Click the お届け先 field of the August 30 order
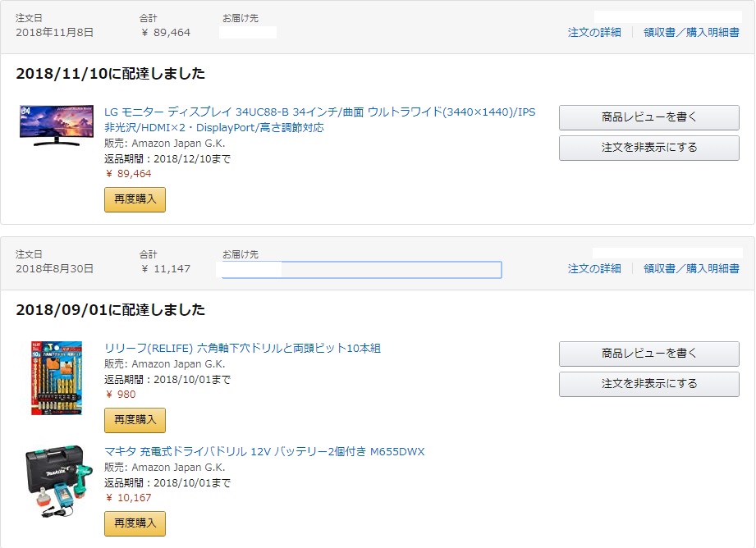This screenshot has height=548, width=756. (362, 269)
